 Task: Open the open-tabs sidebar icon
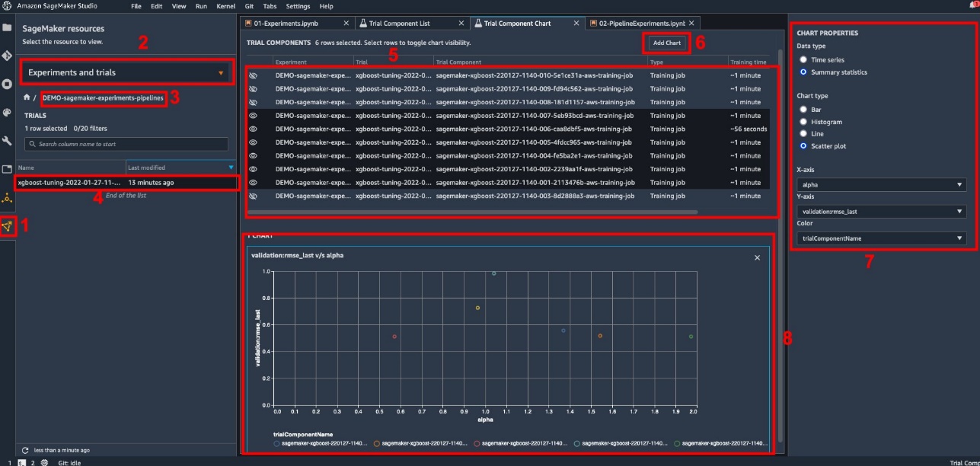[x=7, y=169]
